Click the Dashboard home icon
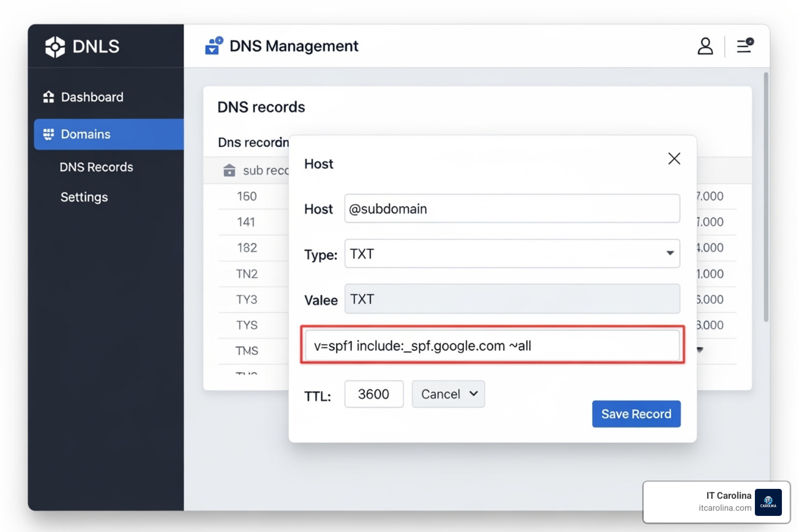 49,97
